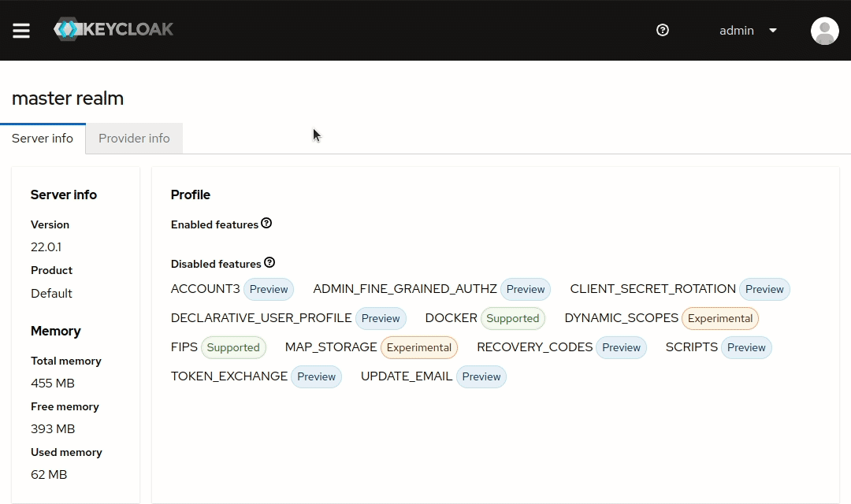Click the Enabled features label
Image resolution: width=851 pixels, height=504 pixels.
click(214, 224)
